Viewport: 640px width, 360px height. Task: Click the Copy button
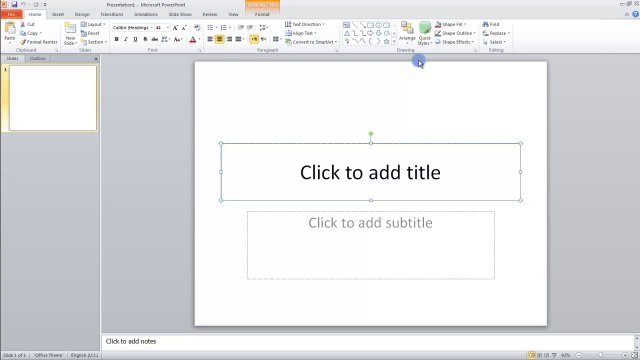31,33
